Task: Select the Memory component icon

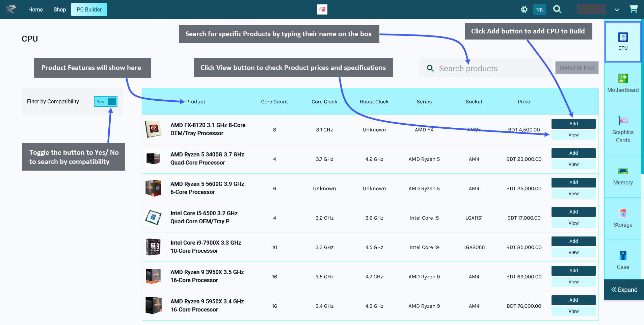Action: (x=623, y=171)
